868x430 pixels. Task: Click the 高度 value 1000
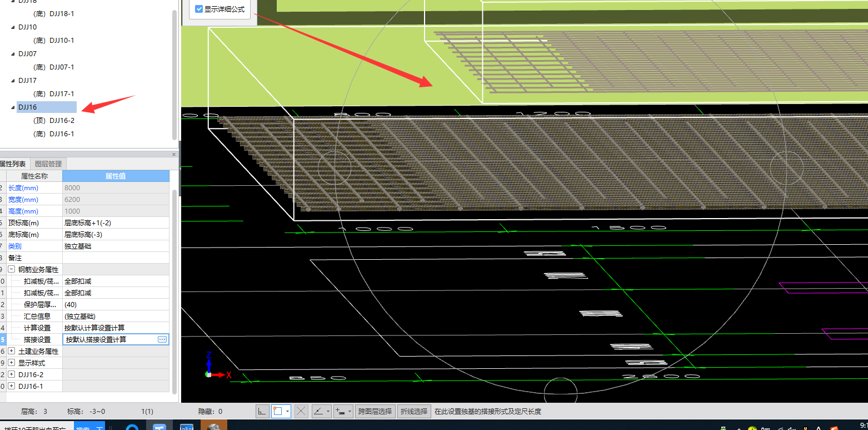point(116,211)
